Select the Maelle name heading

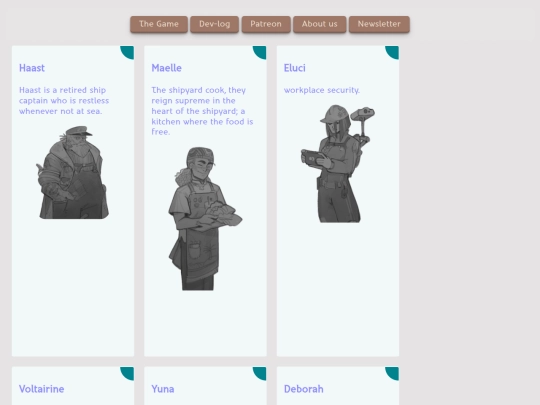coord(167,68)
